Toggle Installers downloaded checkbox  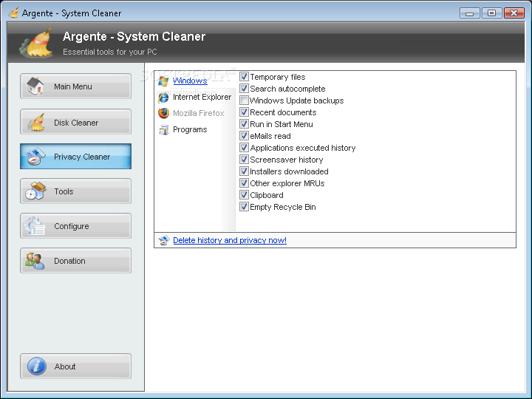[244, 171]
